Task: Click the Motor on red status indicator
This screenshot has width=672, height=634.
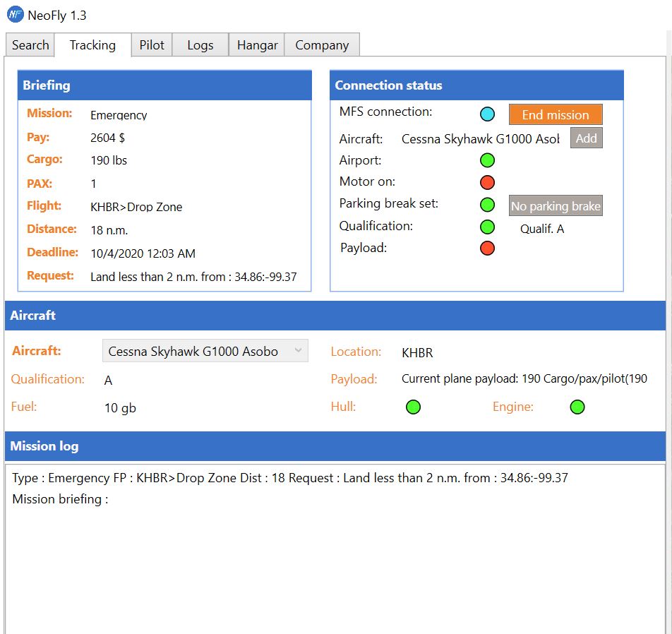Action: 487,182
